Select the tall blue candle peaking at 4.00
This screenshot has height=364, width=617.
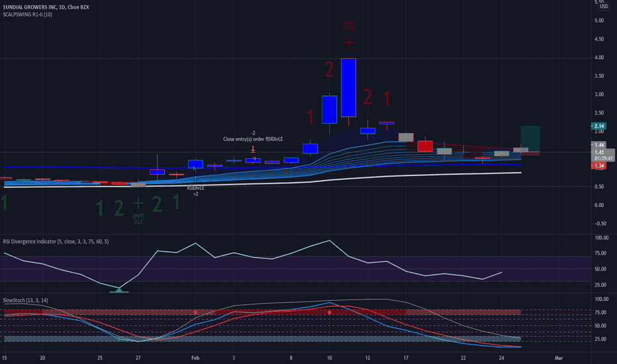[x=349, y=87]
